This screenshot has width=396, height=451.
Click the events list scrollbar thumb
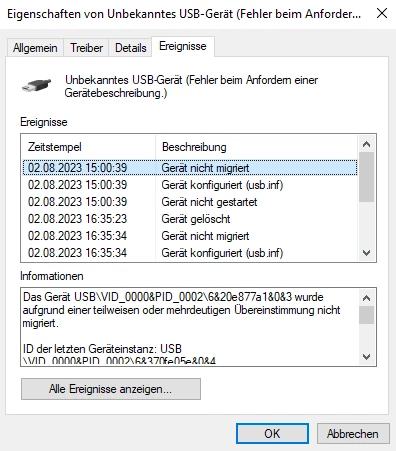click(367, 177)
